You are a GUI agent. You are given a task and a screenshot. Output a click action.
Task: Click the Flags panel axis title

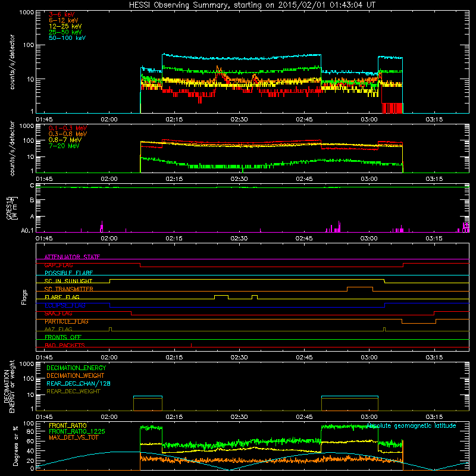24,297
